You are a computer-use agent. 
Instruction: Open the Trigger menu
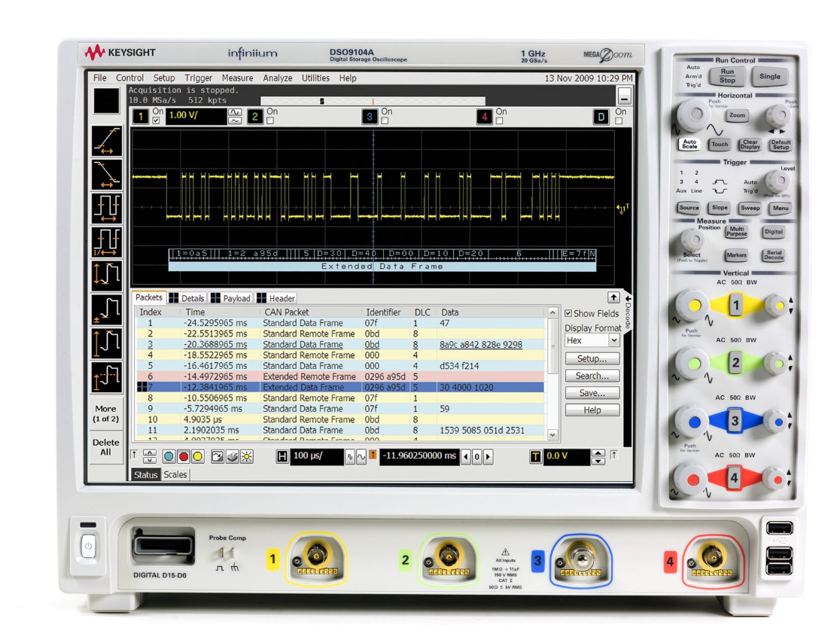[x=198, y=78]
